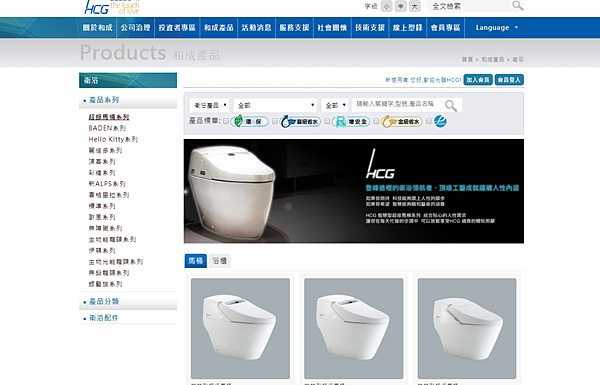Set font size to large (大)
The height and width of the screenshot is (385, 600).
point(414,6)
